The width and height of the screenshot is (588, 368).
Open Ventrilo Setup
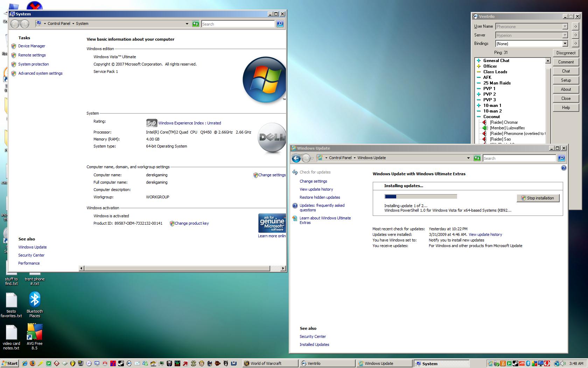coord(566,80)
